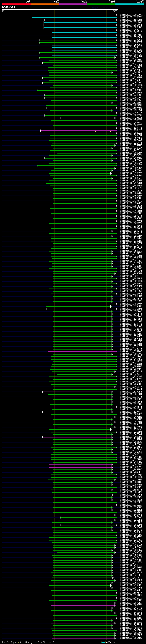Open hit UniRef100_A6GJ25
The width and height of the screenshot is (146, 644).
point(131,163)
